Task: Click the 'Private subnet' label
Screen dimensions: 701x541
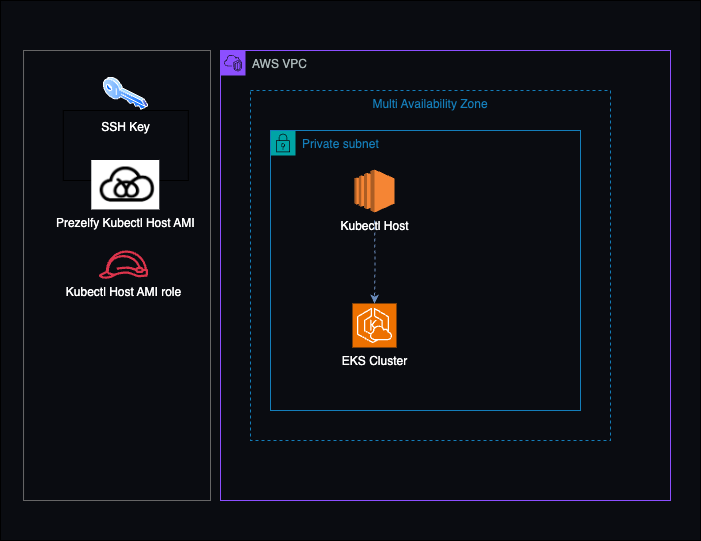Action: [340, 144]
